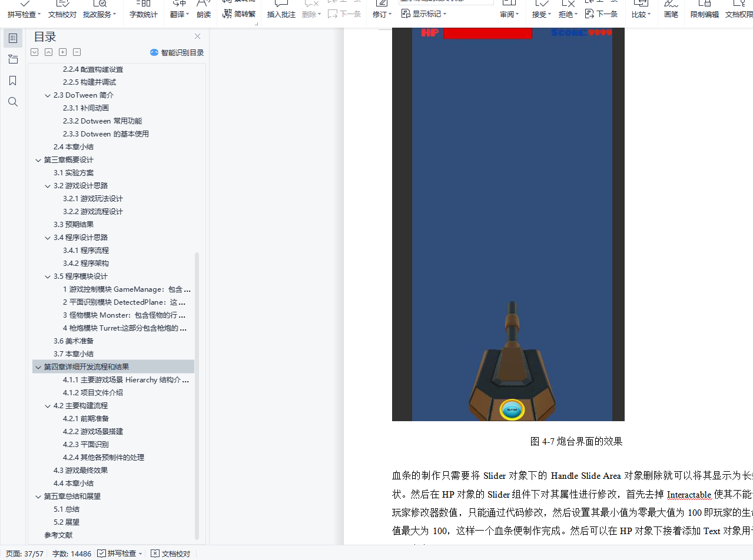The image size is (753, 560).
Task: Collapse the 第五章总结和展望 chapter node
Action: 38,496
